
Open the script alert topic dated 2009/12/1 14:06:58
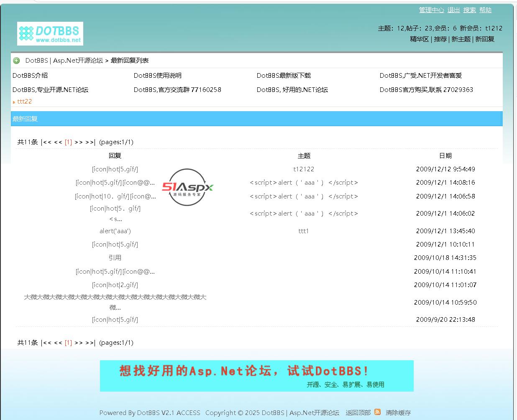click(304, 196)
